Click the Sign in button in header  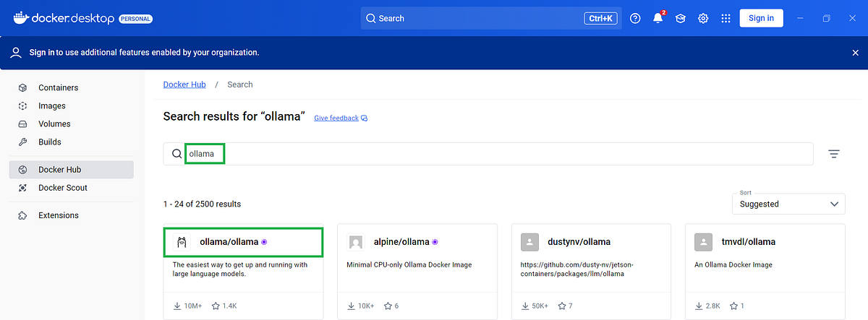tap(761, 18)
